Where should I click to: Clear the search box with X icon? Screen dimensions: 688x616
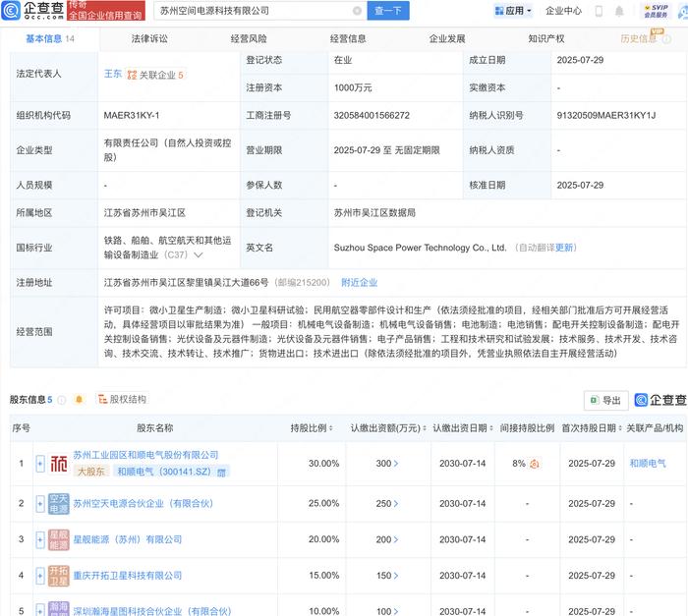click(x=357, y=11)
